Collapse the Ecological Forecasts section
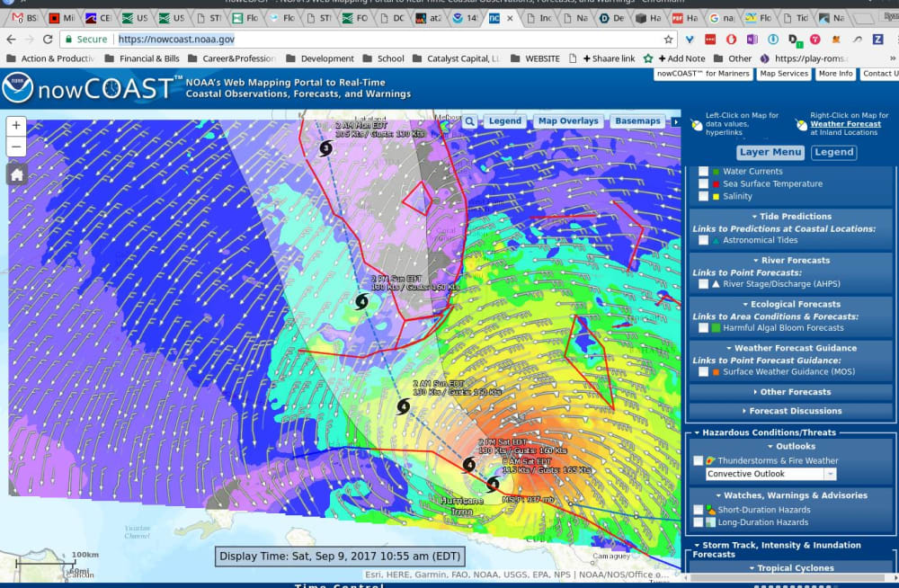This screenshot has height=588, width=899. (x=791, y=304)
